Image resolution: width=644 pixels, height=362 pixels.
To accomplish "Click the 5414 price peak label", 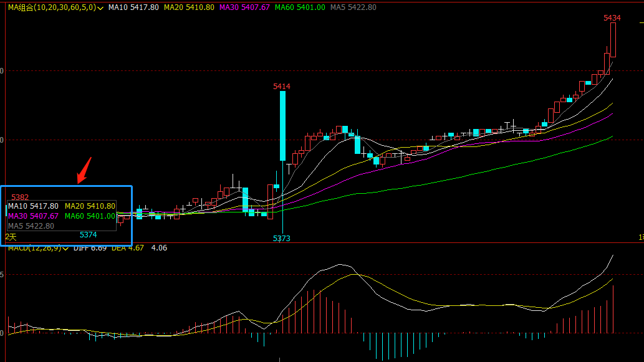I will tap(282, 87).
